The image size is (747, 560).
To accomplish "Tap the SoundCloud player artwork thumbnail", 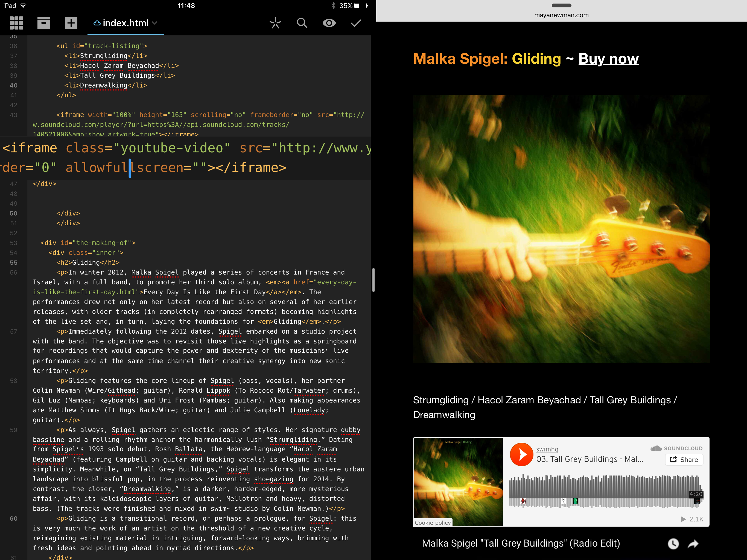I will point(458,482).
